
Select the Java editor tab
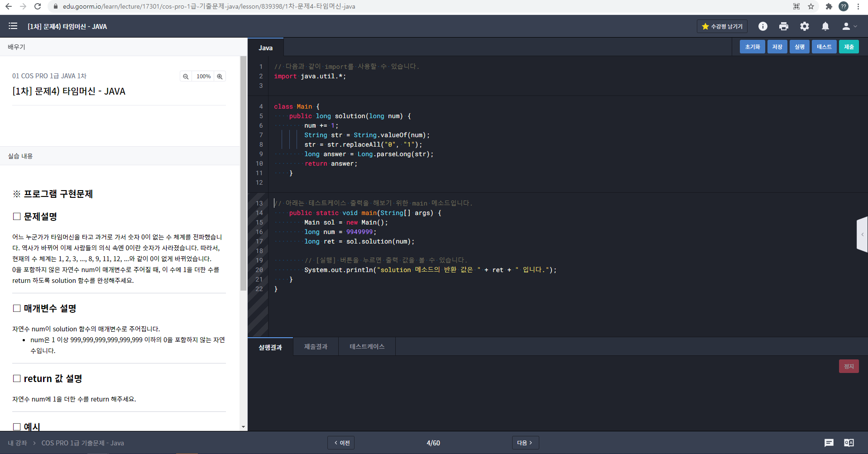pos(266,48)
